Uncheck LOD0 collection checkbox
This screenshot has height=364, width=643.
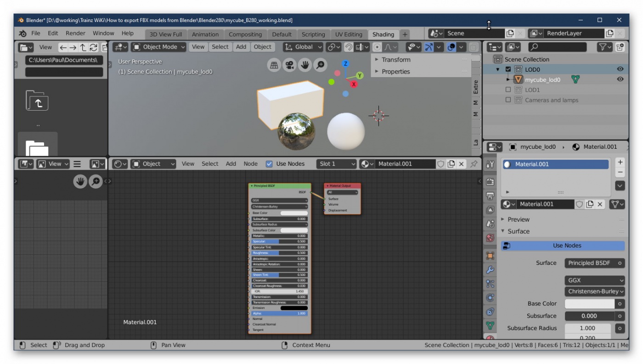[508, 69]
